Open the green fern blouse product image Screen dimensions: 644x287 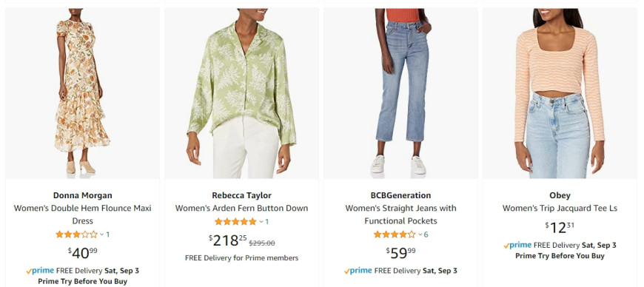pyautogui.click(x=241, y=93)
